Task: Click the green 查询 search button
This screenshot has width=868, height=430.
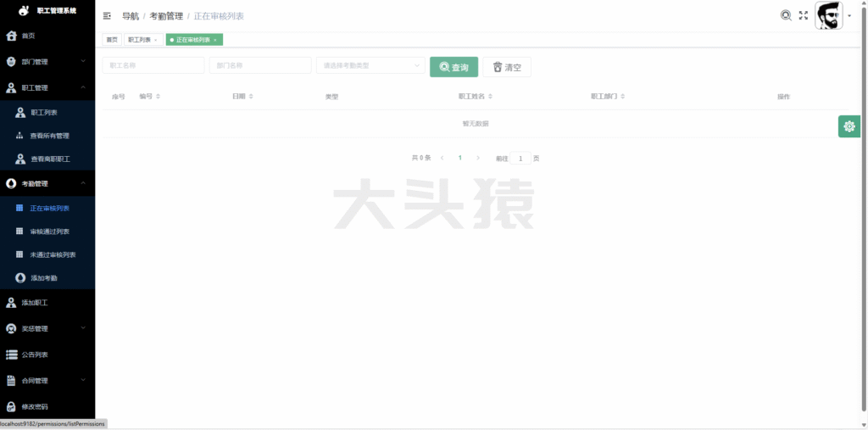Action: 454,67
